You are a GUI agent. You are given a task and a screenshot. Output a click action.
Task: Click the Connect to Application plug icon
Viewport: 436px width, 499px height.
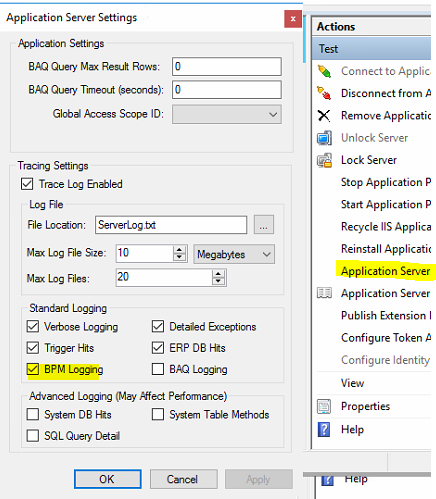coord(324,71)
